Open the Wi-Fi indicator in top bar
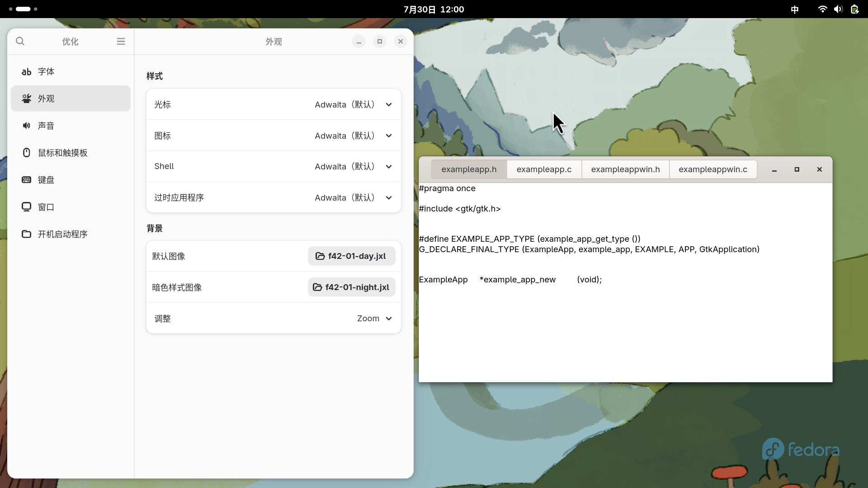Viewport: 868px width, 488px height. (822, 9)
